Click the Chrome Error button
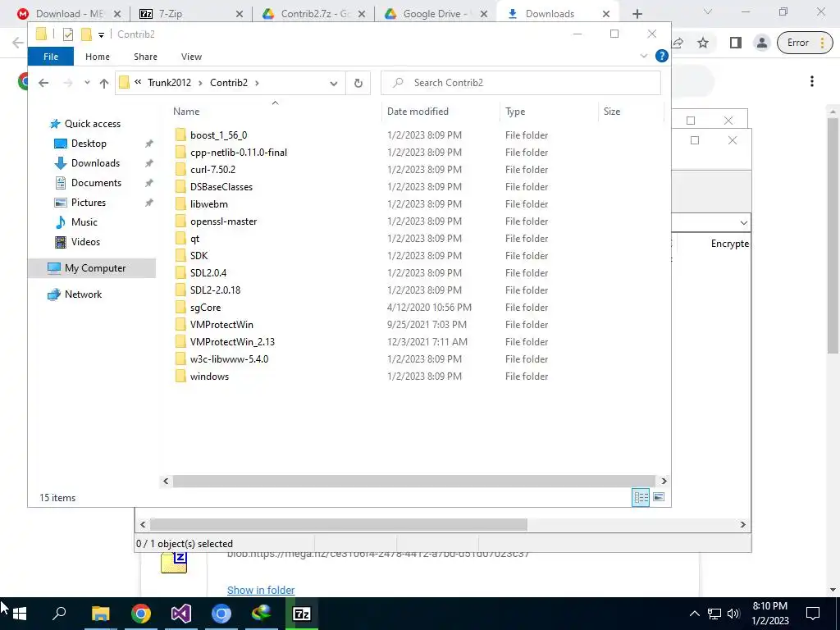Image resolution: width=840 pixels, height=630 pixels. pos(804,43)
